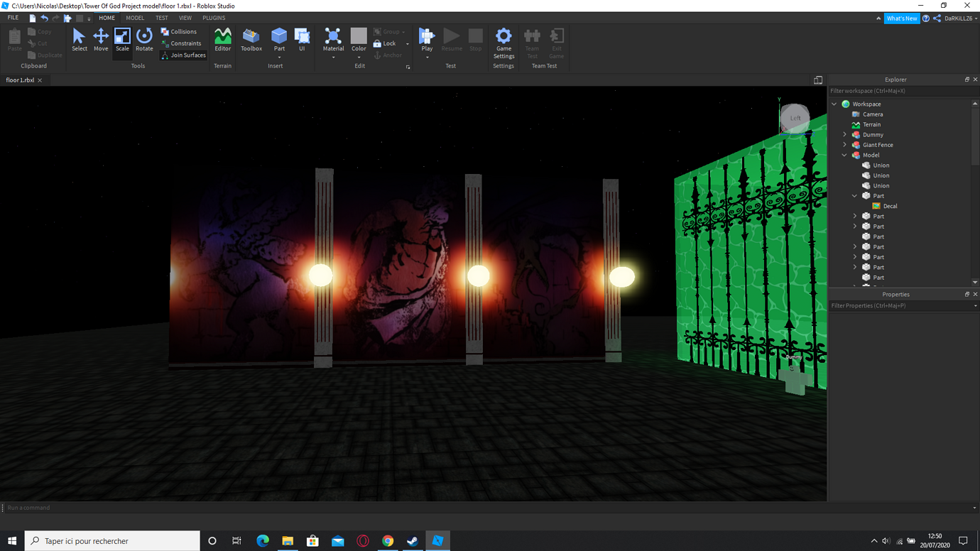Choose the Select tool in the ribbon
980x551 pixels.
(x=79, y=40)
